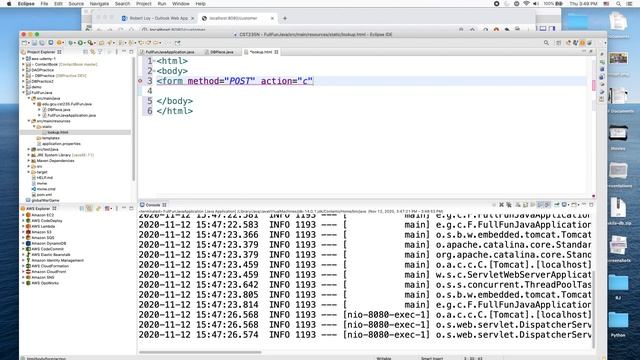Click Remove Launch X icon in Console
The width and height of the screenshot is (640, 360).
click(502, 204)
